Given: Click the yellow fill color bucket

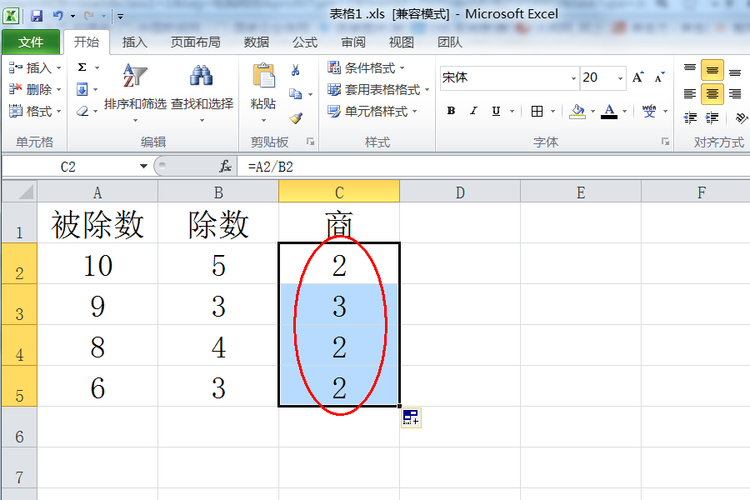Looking at the screenshot, I should click(x=578, y=111).
